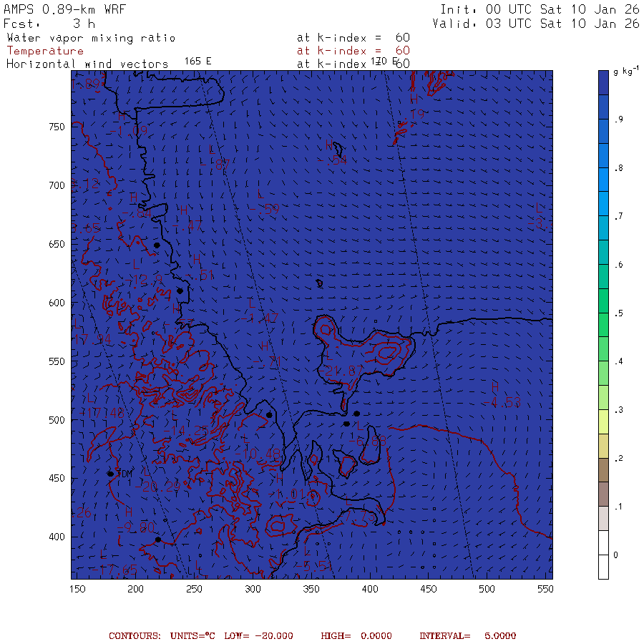The image size is (644, 644).
Task: Select the H symbol above the -4.53 value
Action: click(494, 387)
